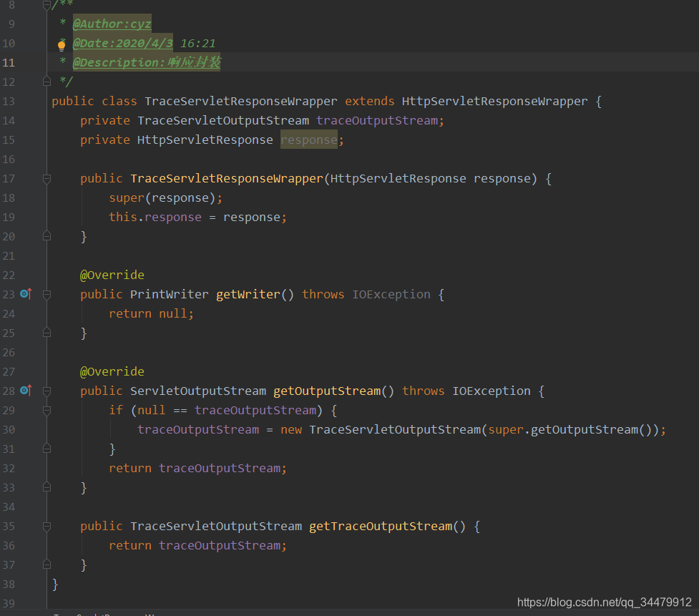Click the @Date:2020/4/3 doc tag

click(x=122, y=43)
